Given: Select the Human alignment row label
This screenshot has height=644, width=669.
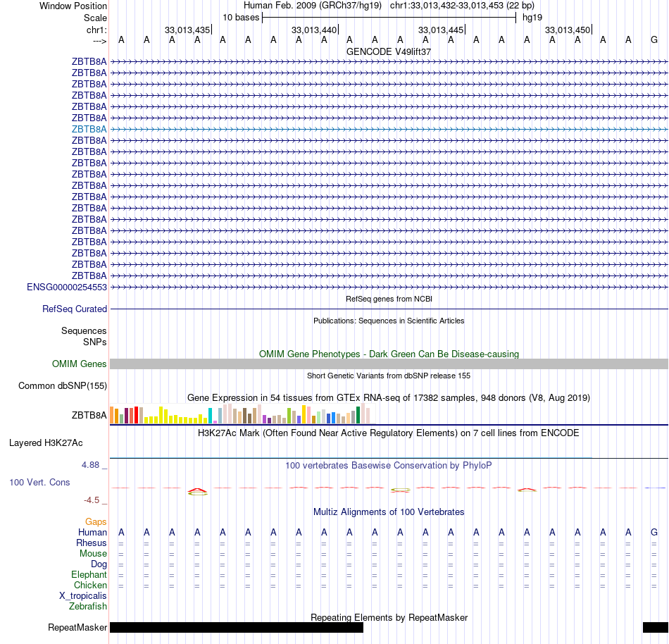Looking at the screenshot, I should point(92,533).
